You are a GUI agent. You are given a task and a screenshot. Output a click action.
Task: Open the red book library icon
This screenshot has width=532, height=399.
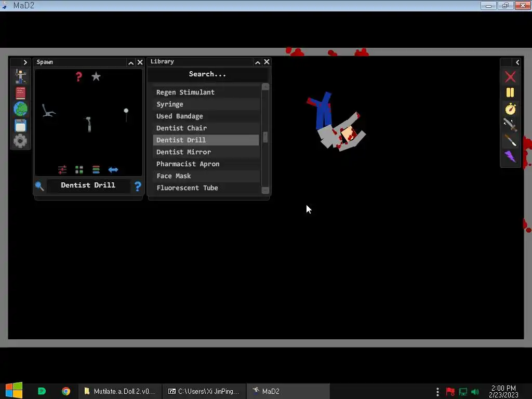pos(20,93)
